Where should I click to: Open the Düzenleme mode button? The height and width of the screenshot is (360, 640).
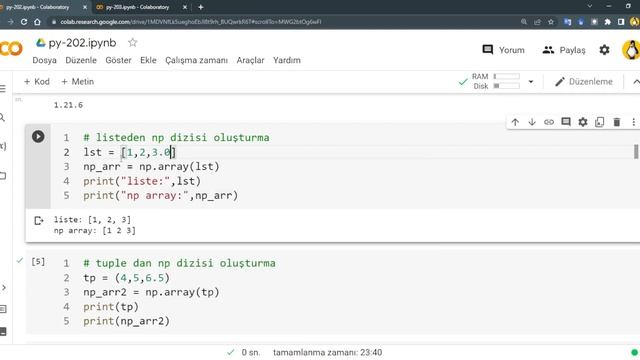584,82
